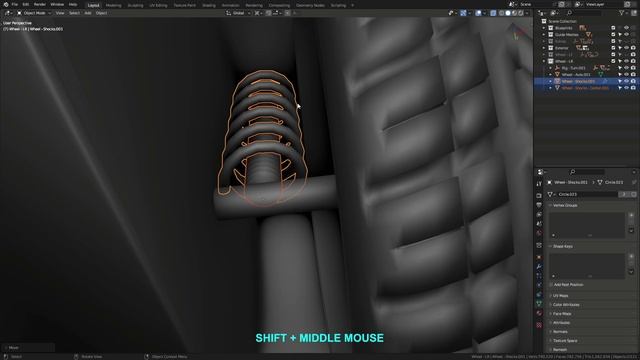Switch to the Geometry Nodes workspace tab
The height and width of the screenshot is (360, 640).
click(310, 5)
